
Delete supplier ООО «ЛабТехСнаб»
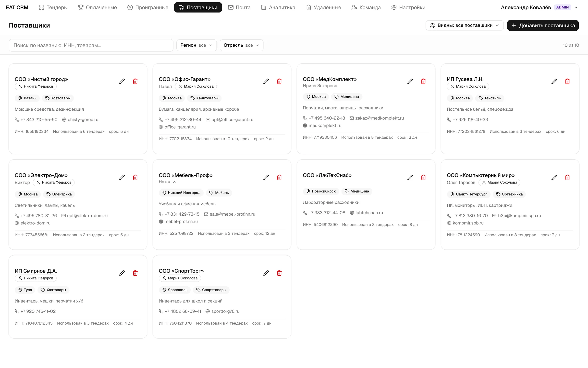(x=423, y=177)
